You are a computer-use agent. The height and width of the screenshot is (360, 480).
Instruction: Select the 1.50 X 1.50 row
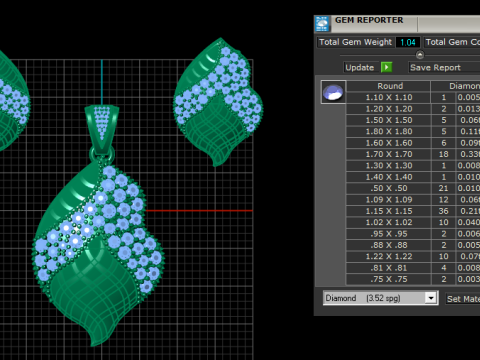[413, 120]
